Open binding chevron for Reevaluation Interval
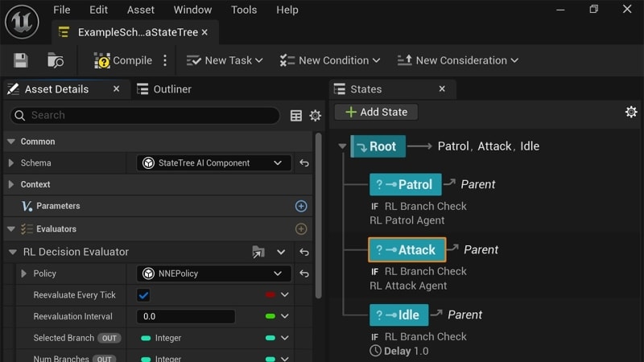The image size is (644, 362). coord(285,316)
